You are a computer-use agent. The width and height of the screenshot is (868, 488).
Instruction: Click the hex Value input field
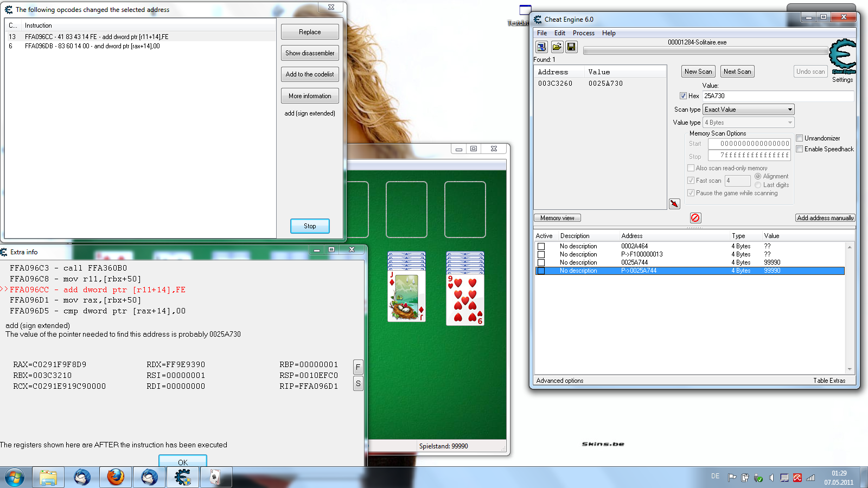[778, 96]
